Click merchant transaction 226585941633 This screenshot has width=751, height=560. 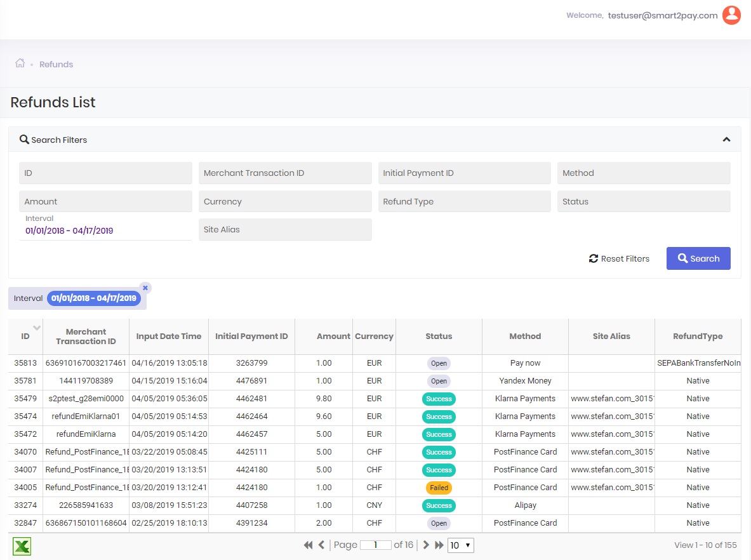tap(86, 505)
